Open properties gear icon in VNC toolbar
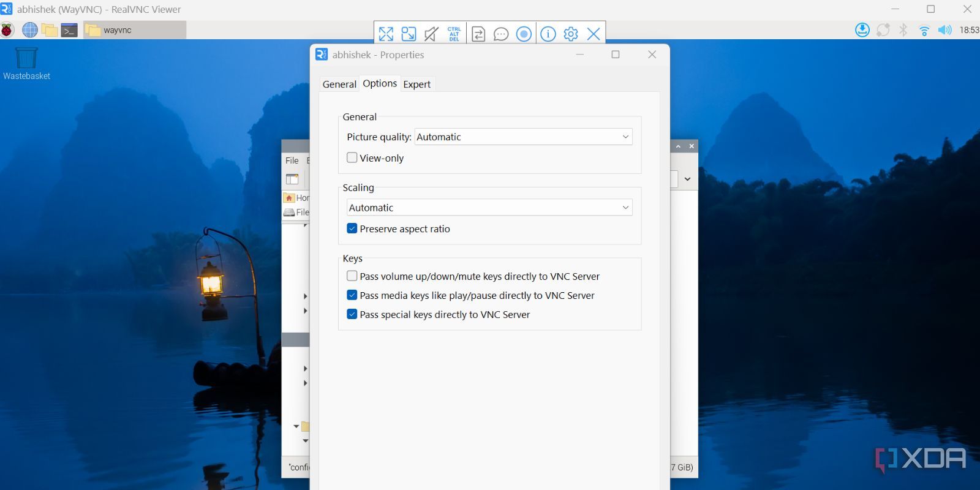 [571, 34]
